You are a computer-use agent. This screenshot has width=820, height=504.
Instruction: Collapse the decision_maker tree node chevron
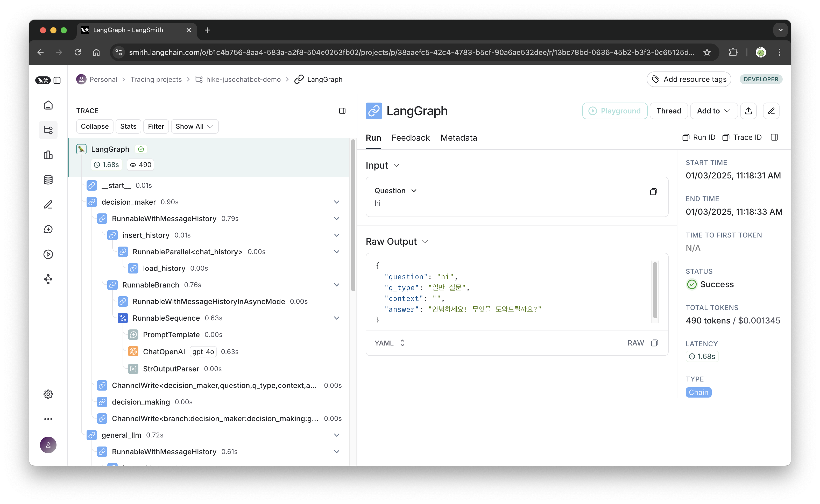336,202
